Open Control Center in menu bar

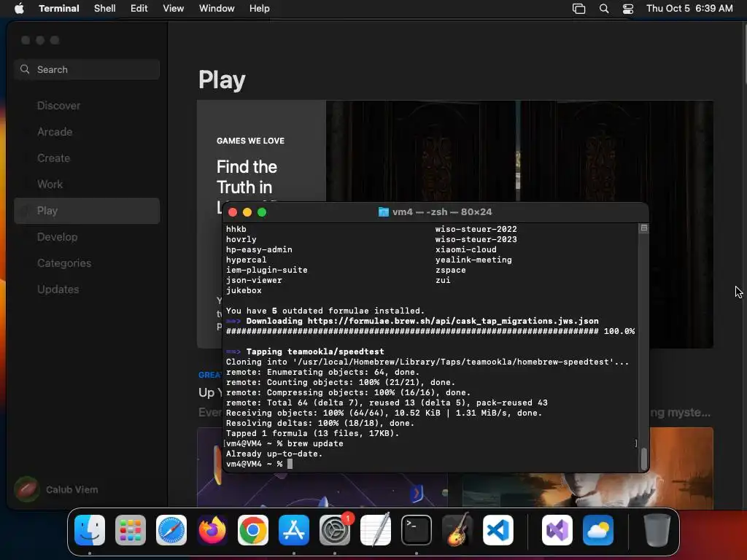click(x=628, y=9)
